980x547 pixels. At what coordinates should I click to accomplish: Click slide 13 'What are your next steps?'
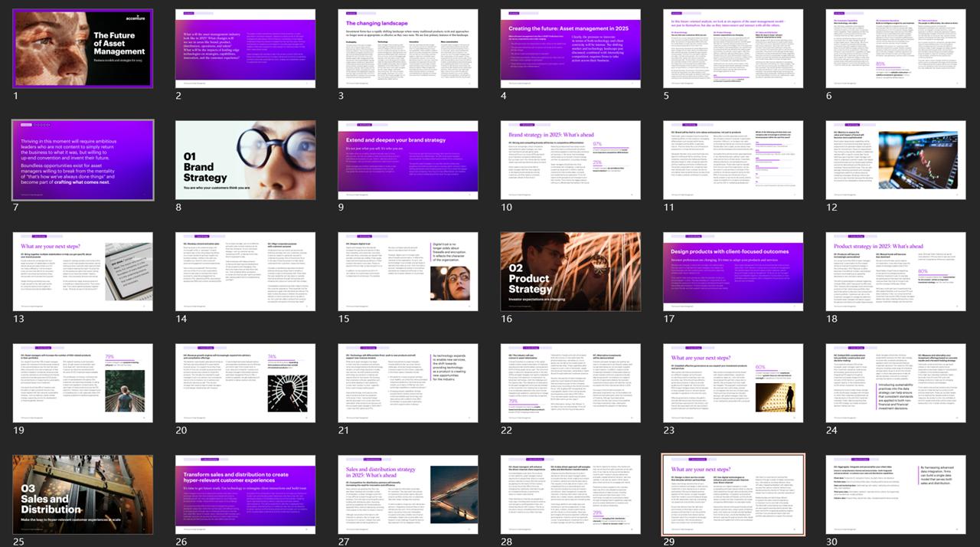(83, 272)
